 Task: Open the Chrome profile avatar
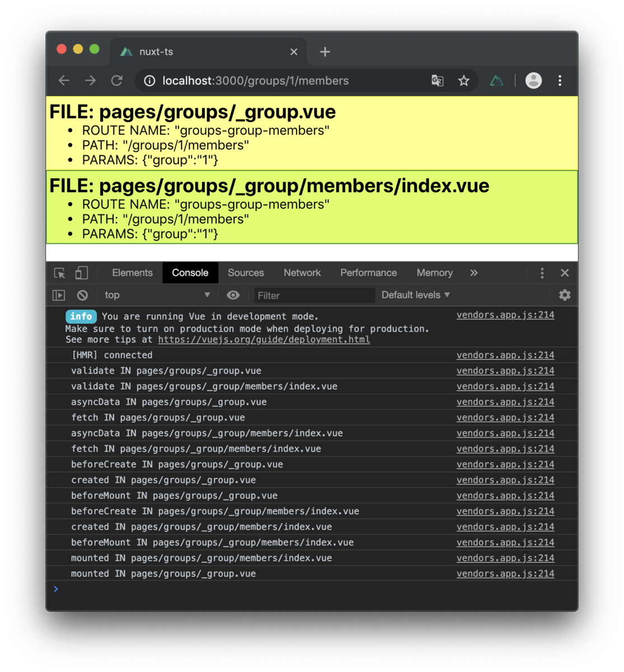pos(533,81)
